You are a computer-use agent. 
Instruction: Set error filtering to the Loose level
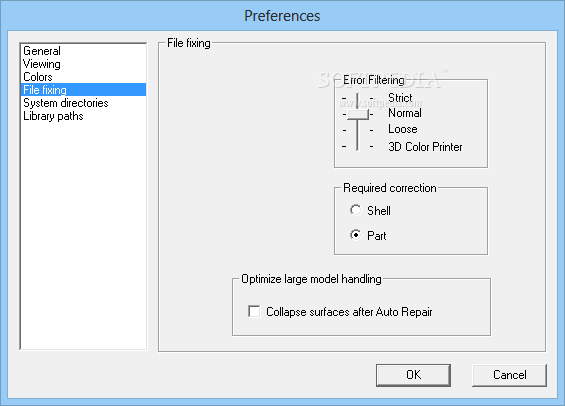357,130
